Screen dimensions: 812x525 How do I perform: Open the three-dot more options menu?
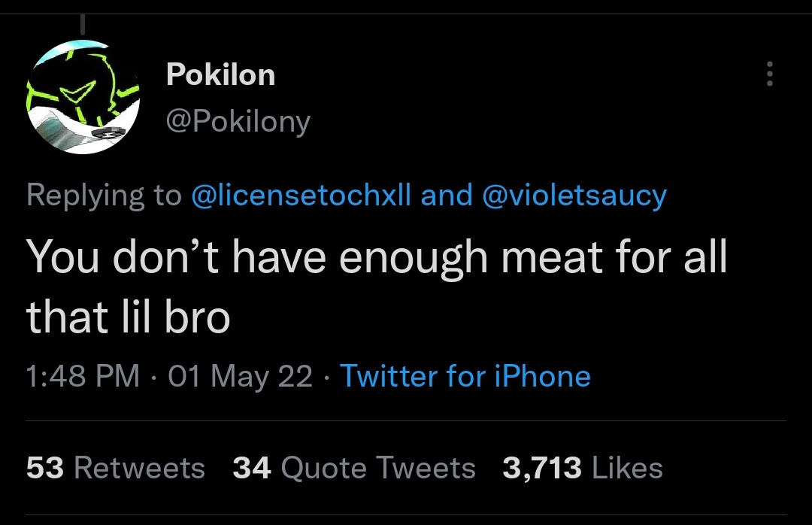(x=770, y=74)
